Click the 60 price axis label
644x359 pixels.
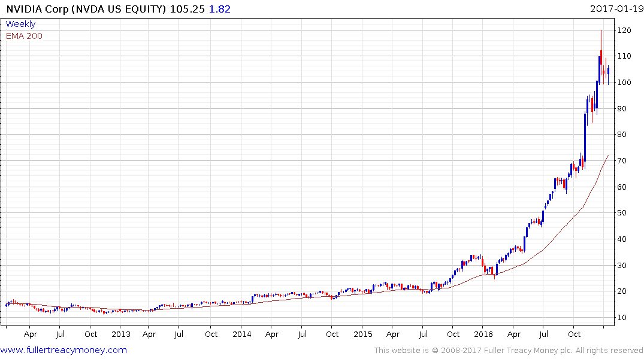[622, 187]
